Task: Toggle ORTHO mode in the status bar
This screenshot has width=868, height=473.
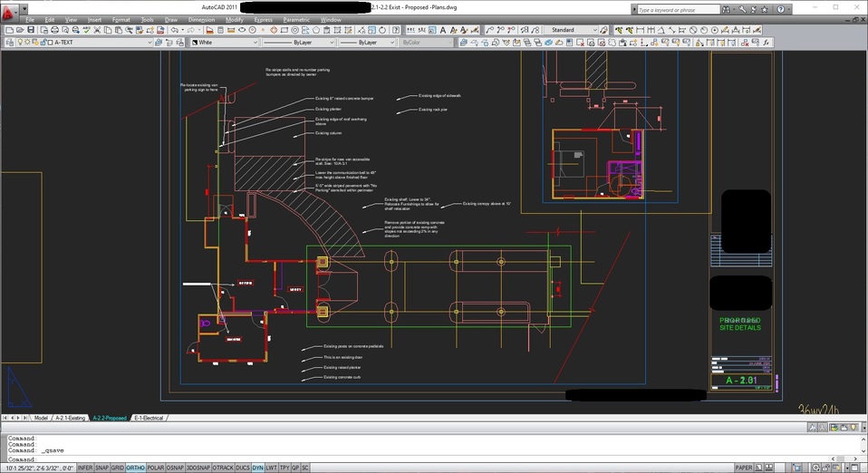Action: click(x=136, y=468)
